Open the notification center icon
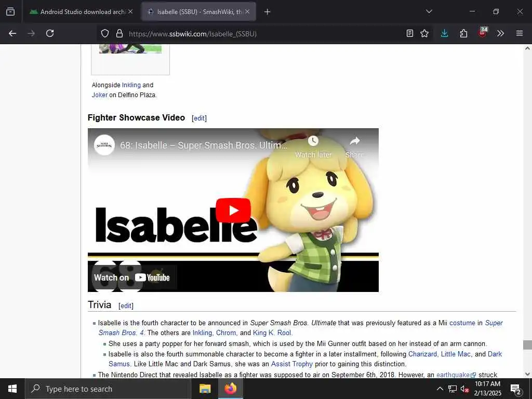The image size is (532, 399). [x=516, y=389]
